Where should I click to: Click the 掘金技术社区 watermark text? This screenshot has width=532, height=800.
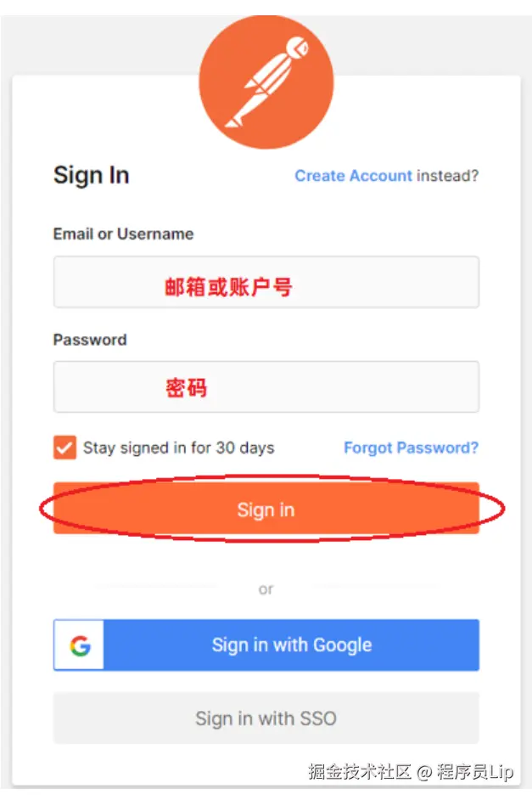click(359, 771)
